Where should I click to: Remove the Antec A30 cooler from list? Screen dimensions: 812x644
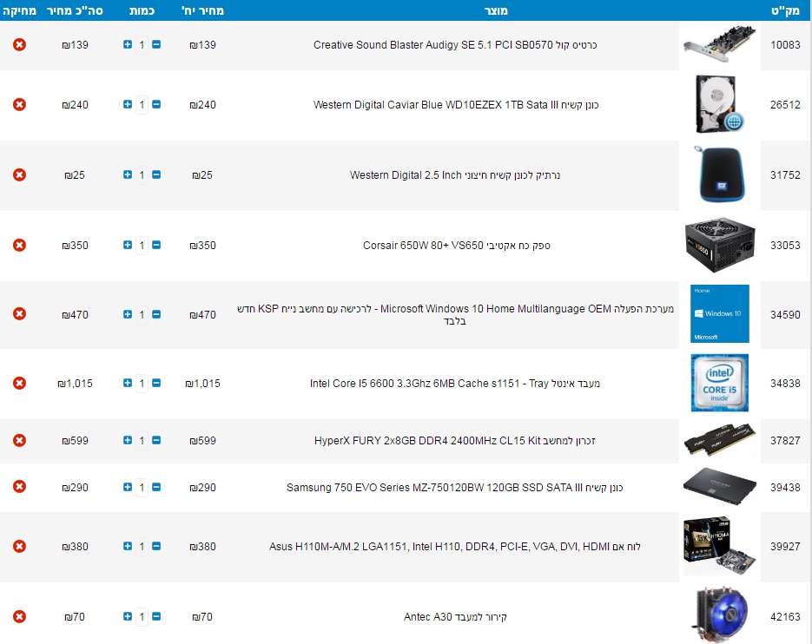point(19,617)
